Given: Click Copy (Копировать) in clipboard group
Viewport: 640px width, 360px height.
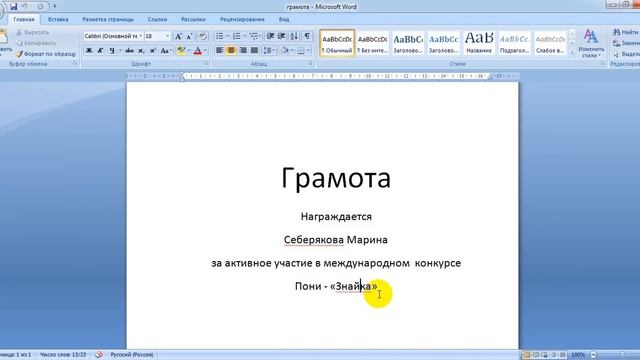Looking at the screenshot, I should tap(36, 43).
